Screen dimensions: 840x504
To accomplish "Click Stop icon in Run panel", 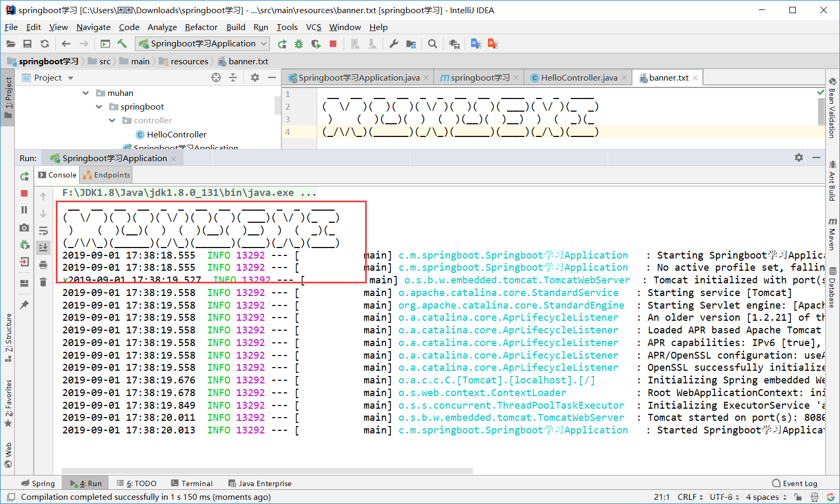I will 24,194.
